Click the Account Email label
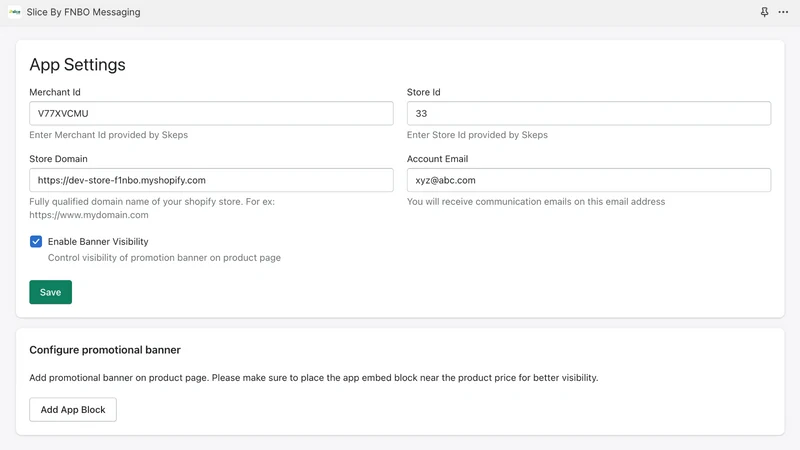Image resolution: width=800 pixels, height=450 pixels. tap(437, 159)
